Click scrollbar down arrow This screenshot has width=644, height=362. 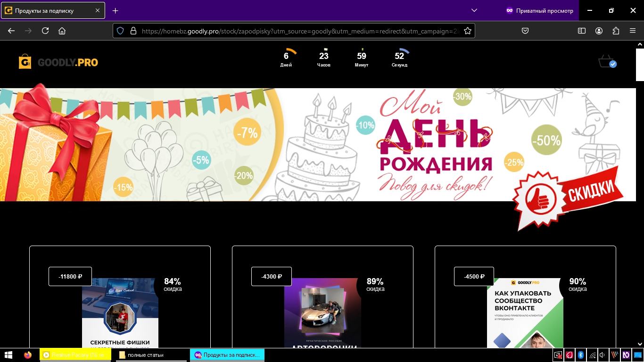[x=640, y=344]
